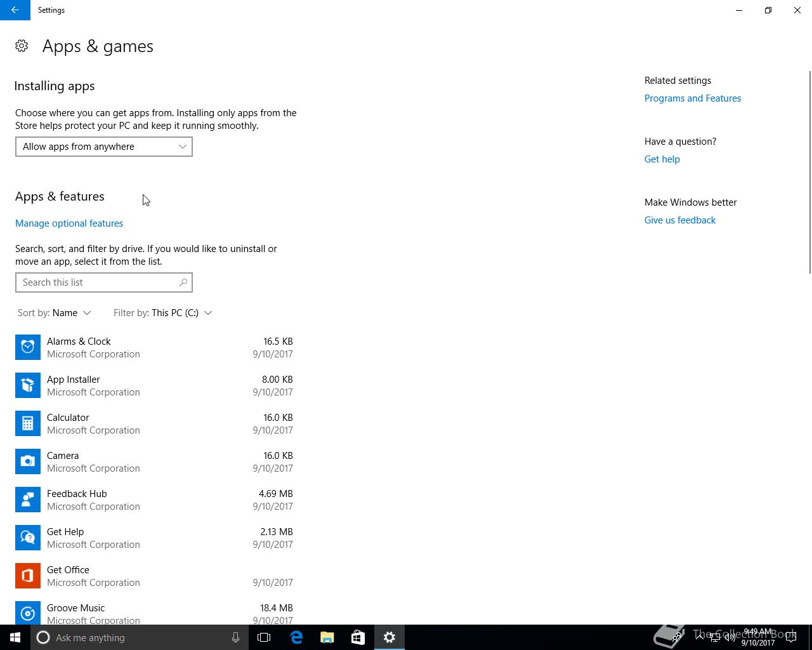Image resolution: width=812 pixels, height=650 pixels.
Task: Click the App Installer app icon
Action: pyautogui.click(x=28, y=385)
